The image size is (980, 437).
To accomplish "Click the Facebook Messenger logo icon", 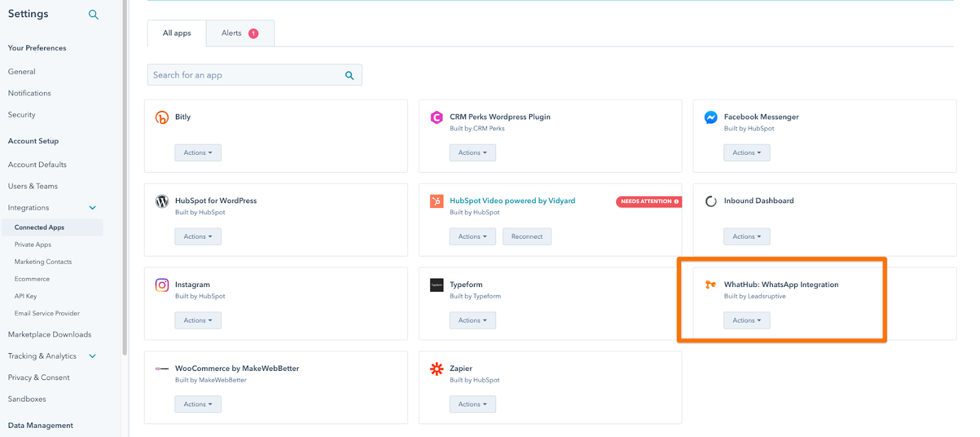I will (711, 118).
